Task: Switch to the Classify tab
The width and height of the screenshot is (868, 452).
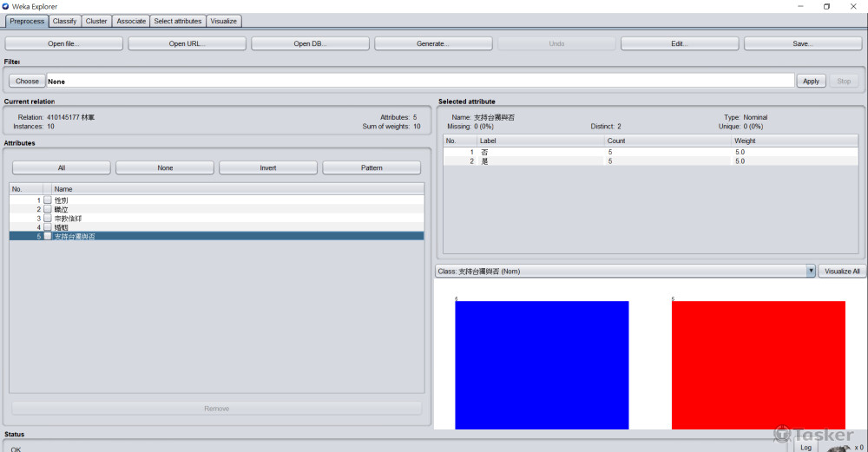Action: point(64,21)
